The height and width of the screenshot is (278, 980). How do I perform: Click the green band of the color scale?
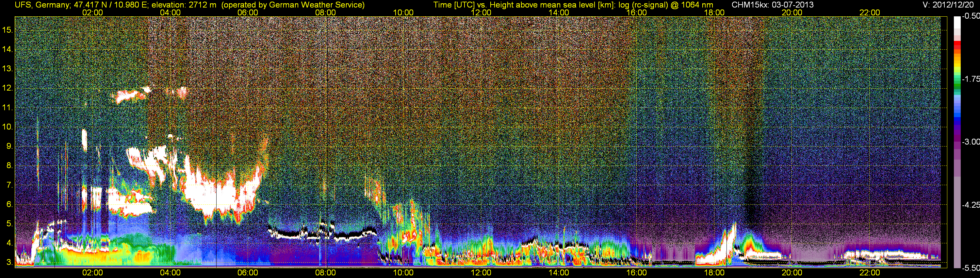957,86
